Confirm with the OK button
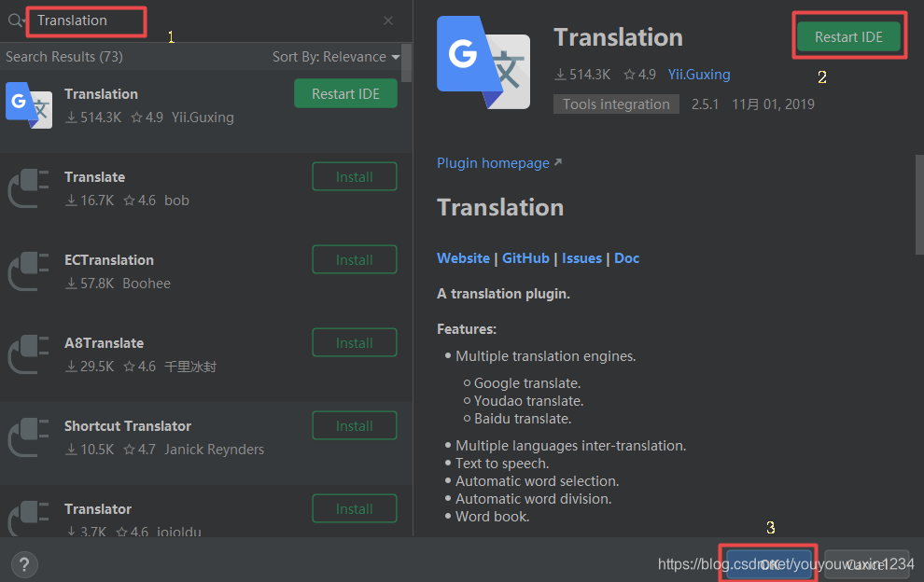 point(768,564)
